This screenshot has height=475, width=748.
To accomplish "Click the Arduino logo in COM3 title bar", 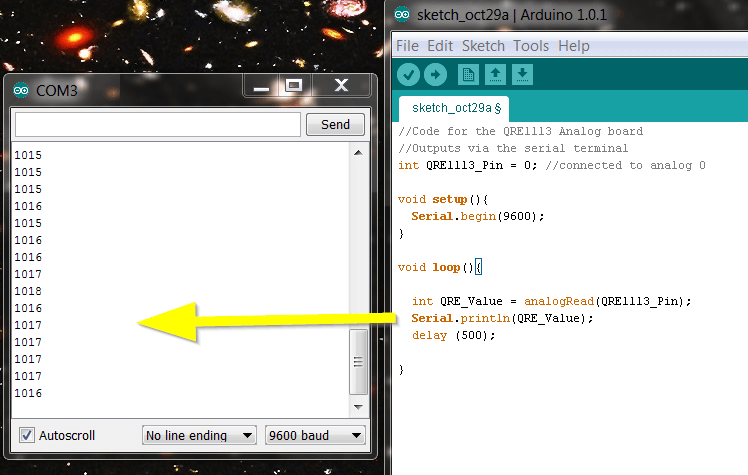I will pos(21,90).
